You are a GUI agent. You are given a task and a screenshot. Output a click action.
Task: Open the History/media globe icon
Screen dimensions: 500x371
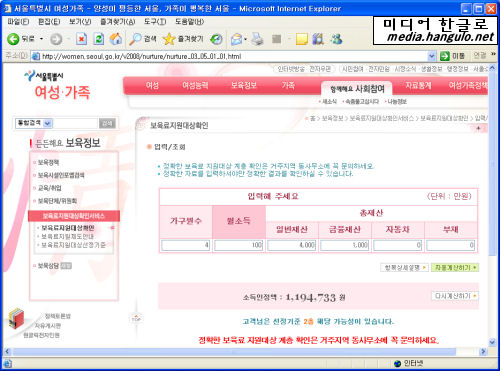click(x=216, y=39)
